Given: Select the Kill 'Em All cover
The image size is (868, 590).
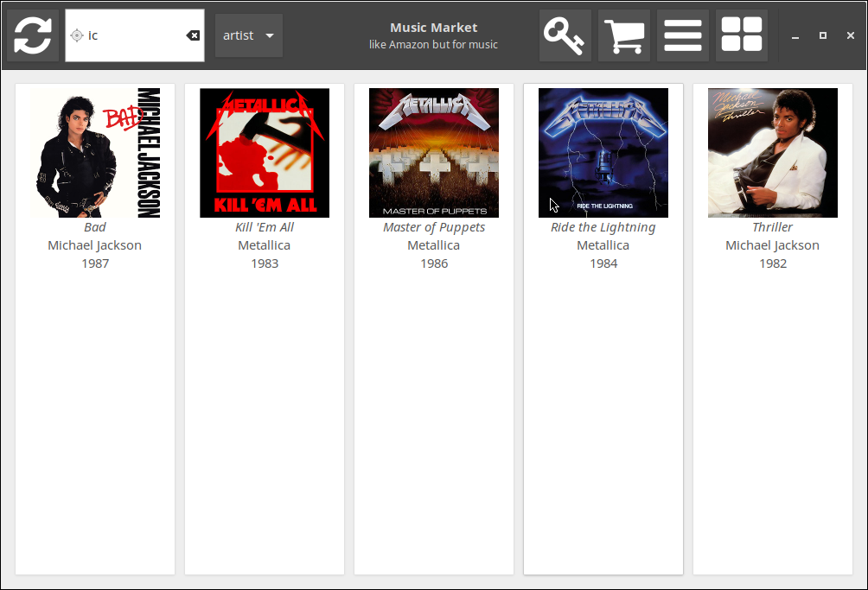Looking at the screenshot, I should coord(265,153).
